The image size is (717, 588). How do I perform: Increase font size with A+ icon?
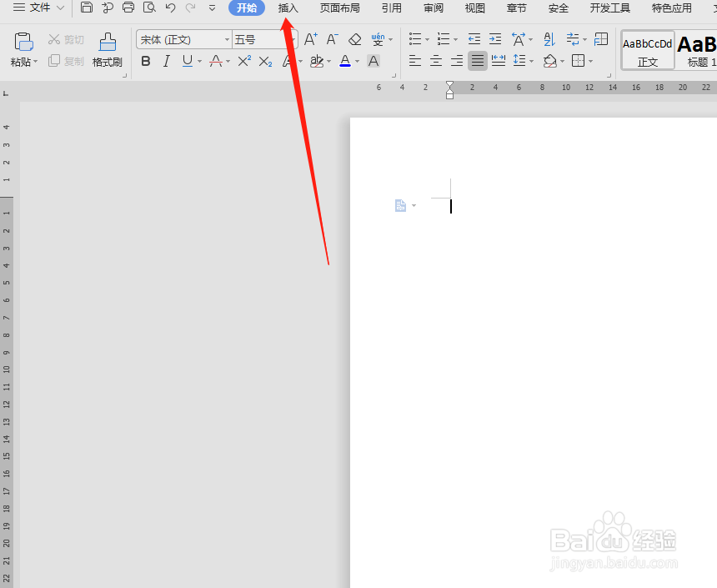(x=311, y=39)
